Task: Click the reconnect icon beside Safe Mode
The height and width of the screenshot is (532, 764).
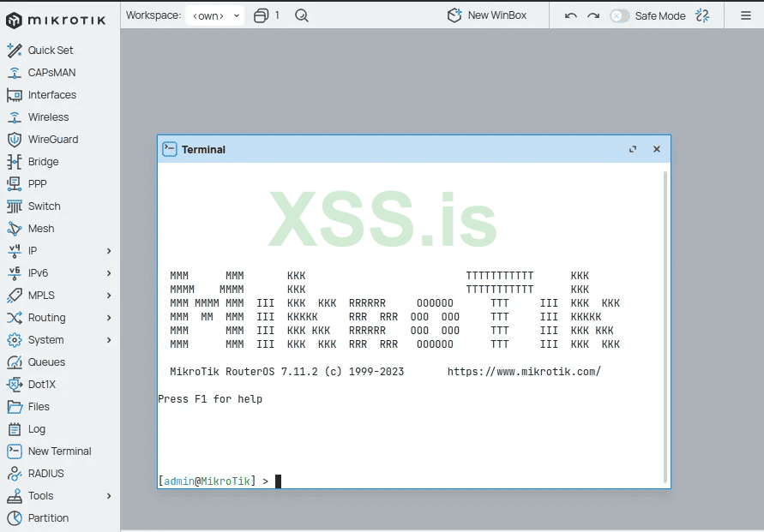Action: (702, 15)
